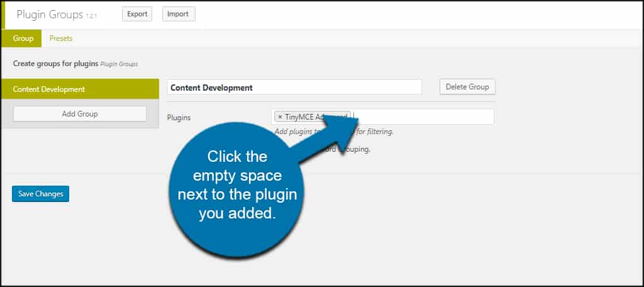This screenshot has width=644, height=287.
Task: Click the Save Changes button
Action: coord(41,194)
